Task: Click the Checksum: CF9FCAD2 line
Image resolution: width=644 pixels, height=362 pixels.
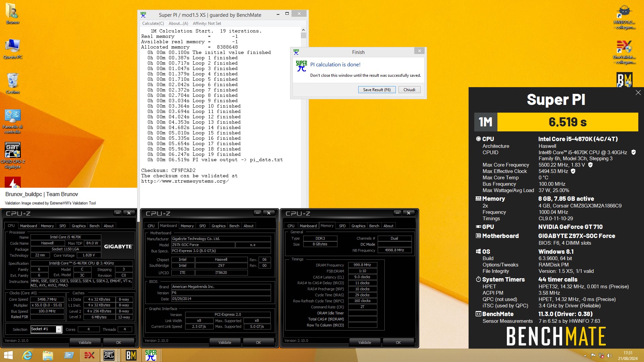Action: (x=168, y=170)
